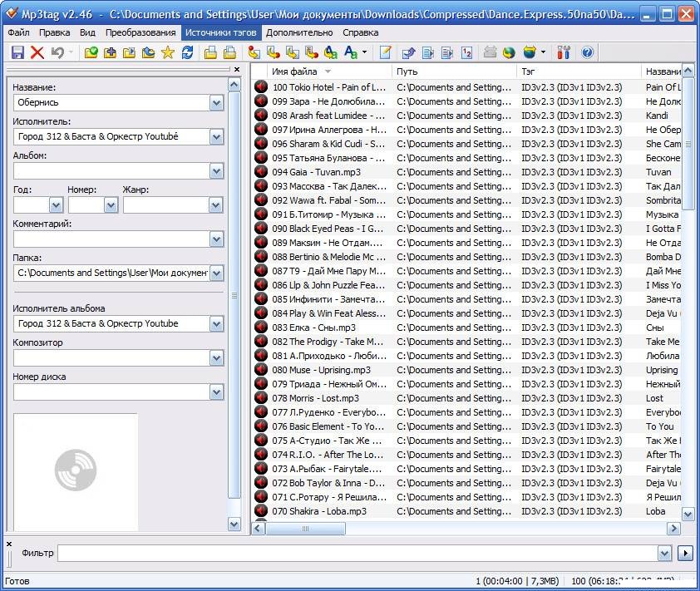Open the Преобразования menu
The height and width of the screenshot is (591, 700).
point(140,32)
